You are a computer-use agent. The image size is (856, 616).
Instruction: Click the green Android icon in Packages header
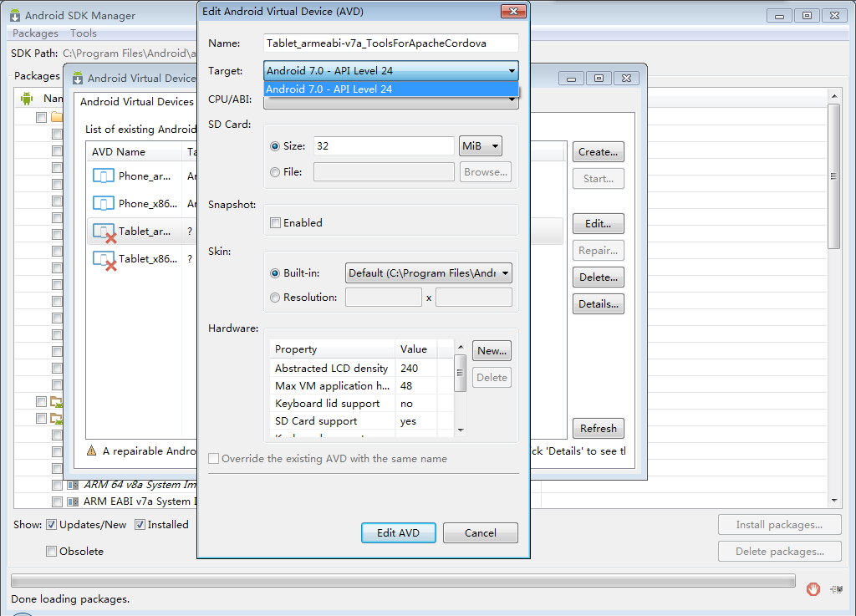click(26, 99)
